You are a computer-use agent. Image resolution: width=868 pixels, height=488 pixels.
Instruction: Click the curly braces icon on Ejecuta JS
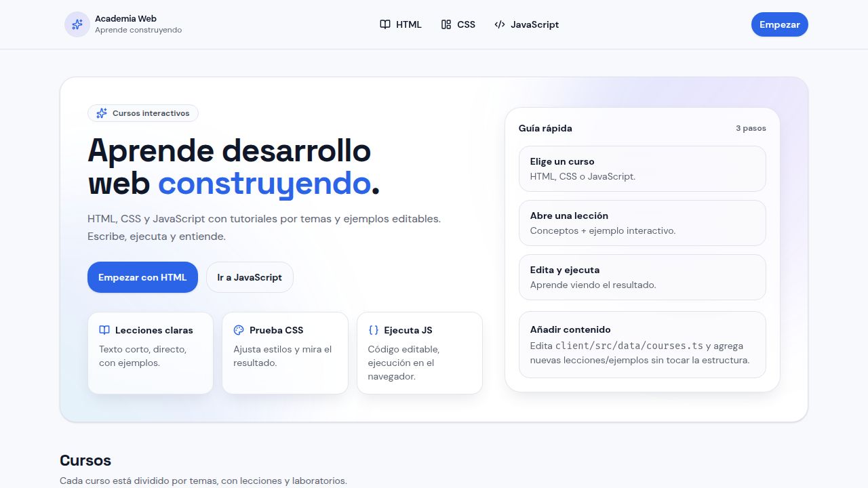tap(373, 330)
